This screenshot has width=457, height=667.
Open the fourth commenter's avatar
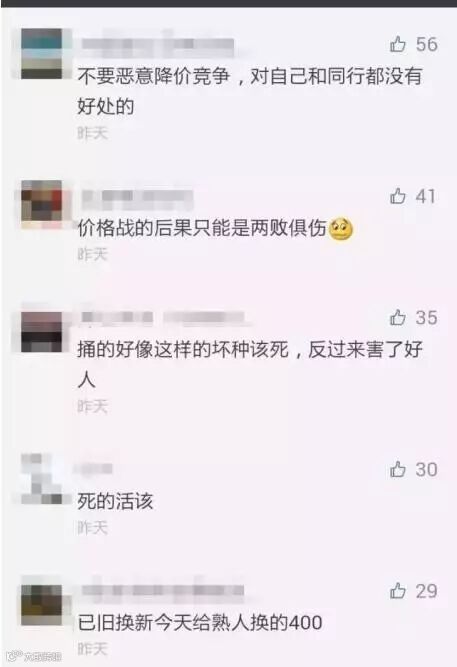click(42, 479)
